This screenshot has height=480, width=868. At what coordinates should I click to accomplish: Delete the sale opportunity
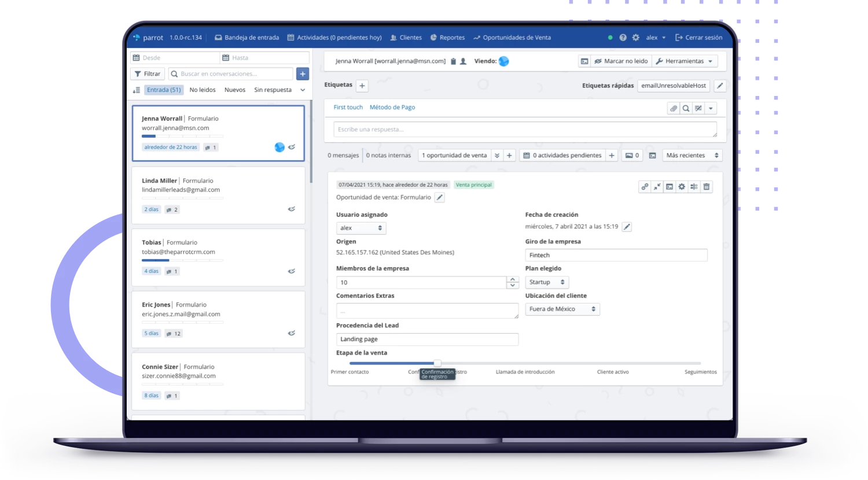pyautogui.click(x=705, y=187)
